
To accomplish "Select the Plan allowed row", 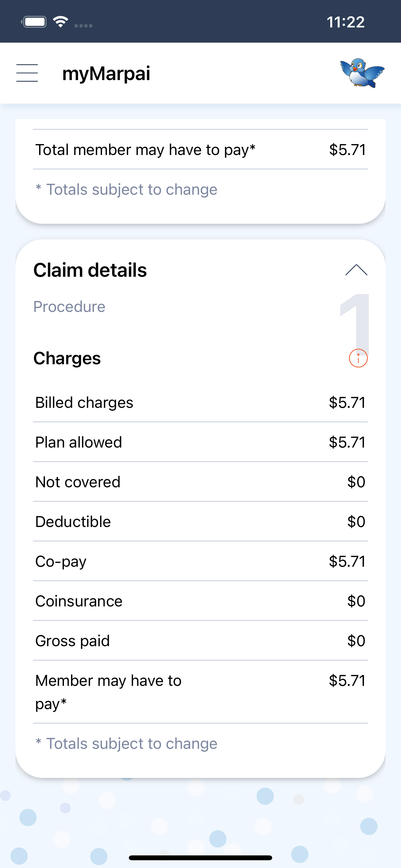I will [200, 442].
